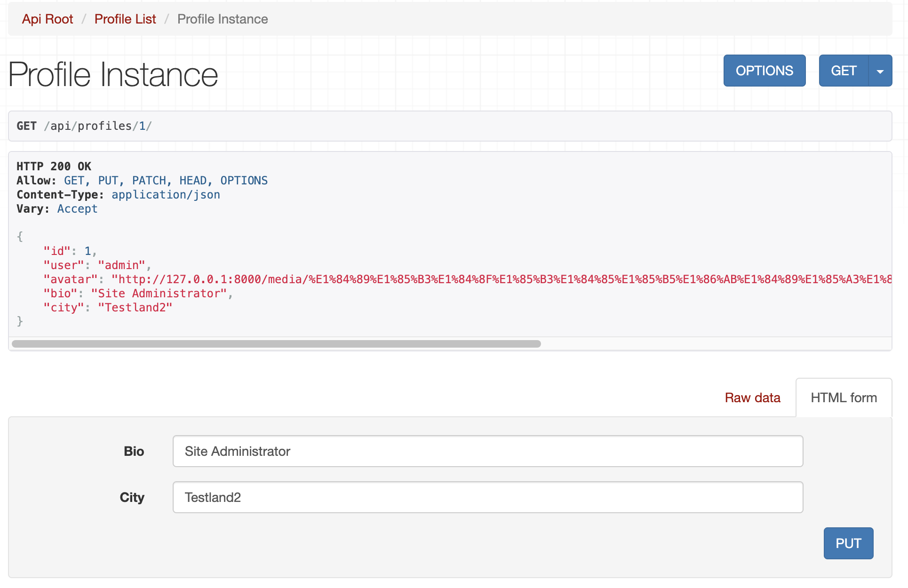Click the request line /api/profiles/1/
Viewport: 908px width, 588px height.
click(98, 126)
